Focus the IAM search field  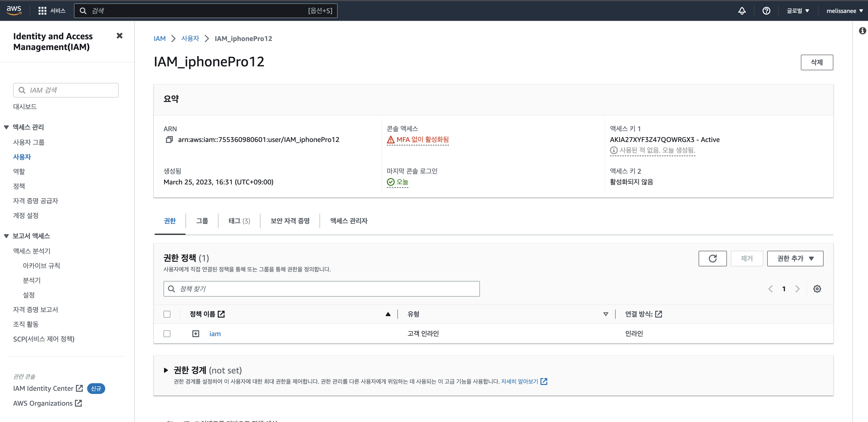tap(66, 90)
